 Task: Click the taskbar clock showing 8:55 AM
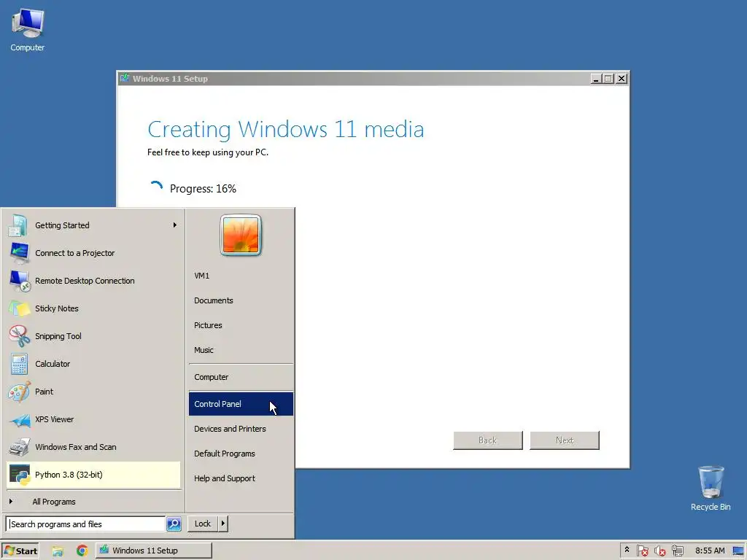[710, 551]
